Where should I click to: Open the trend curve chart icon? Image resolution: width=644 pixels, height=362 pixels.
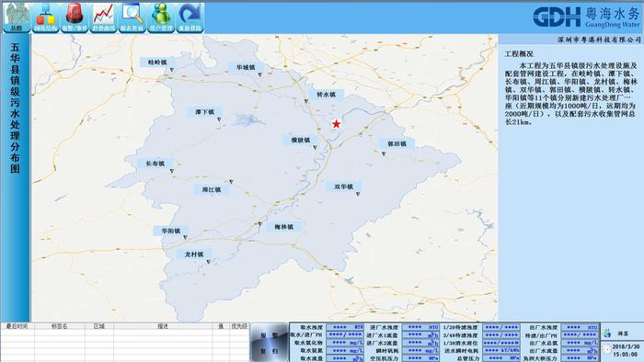[x=103, y=17]
